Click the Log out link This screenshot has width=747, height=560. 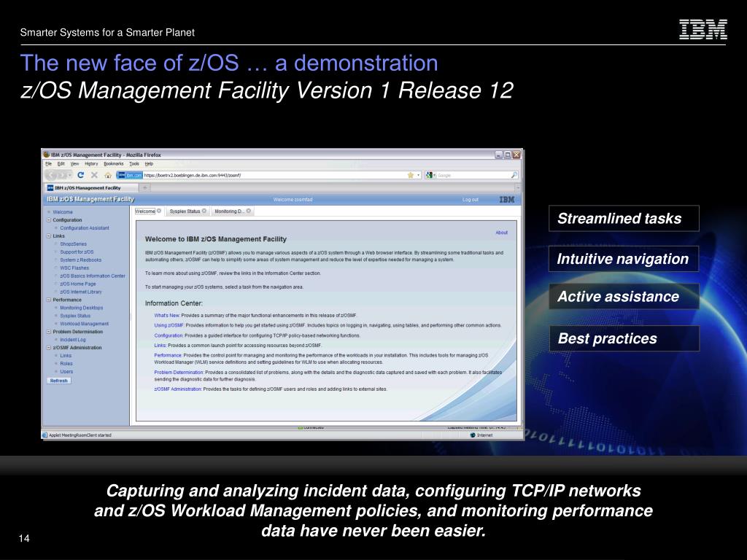click(471, 200)
